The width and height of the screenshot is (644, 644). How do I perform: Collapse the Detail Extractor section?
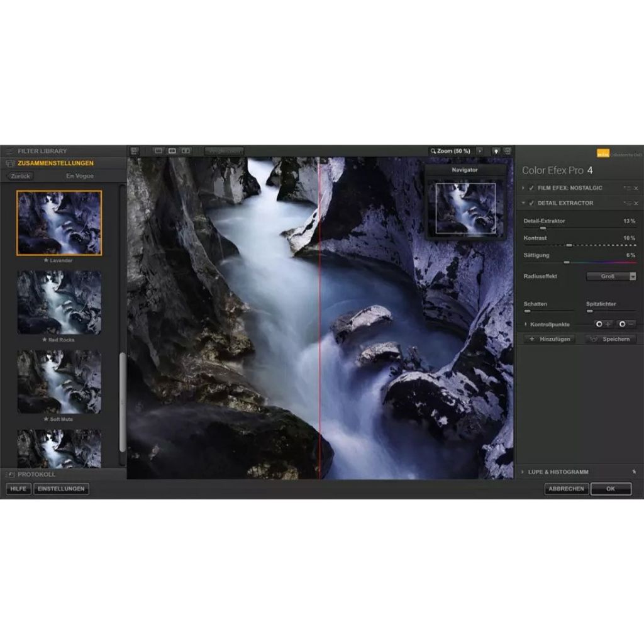pos(523,203)
